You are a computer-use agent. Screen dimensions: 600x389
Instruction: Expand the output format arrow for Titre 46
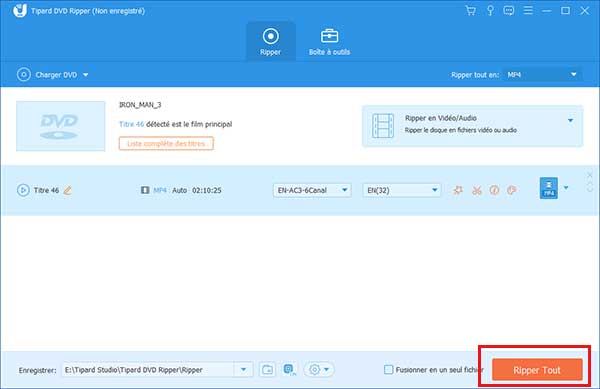pyautogui.click(x=566, y=188)
